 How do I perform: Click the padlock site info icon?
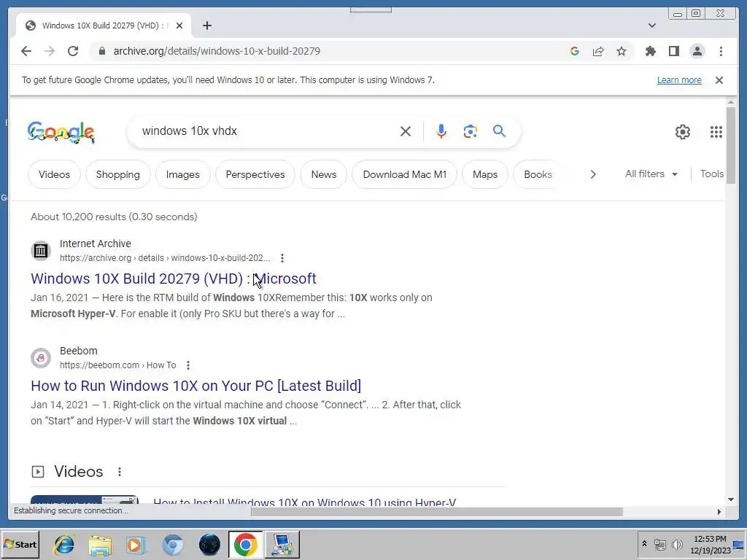click(102, 51)
